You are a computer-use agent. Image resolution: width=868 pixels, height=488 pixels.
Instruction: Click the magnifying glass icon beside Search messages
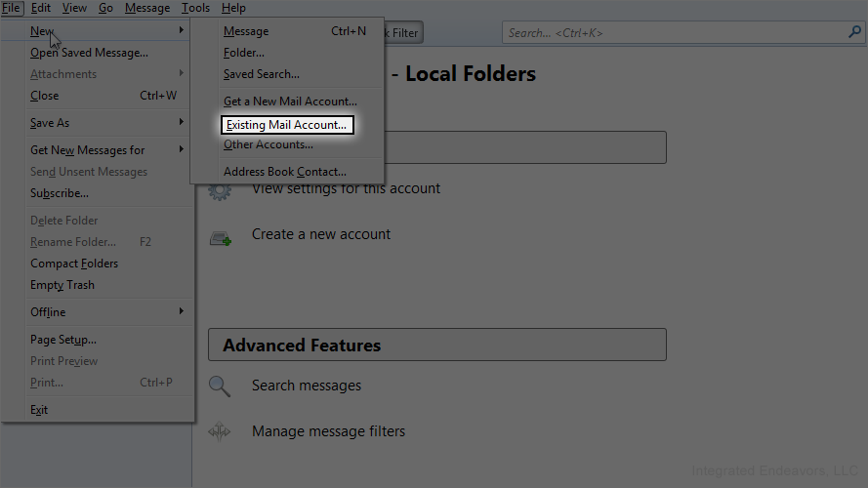click(220, 386)
